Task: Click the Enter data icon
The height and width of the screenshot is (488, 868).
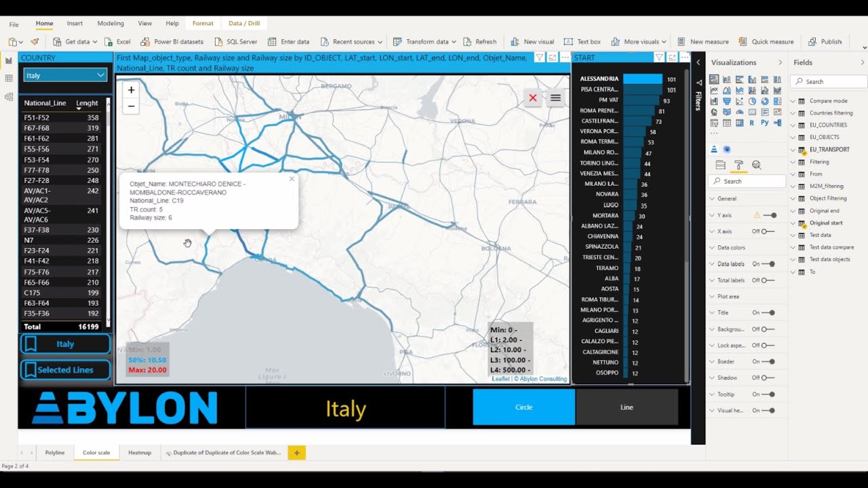Action: (272, 41)
